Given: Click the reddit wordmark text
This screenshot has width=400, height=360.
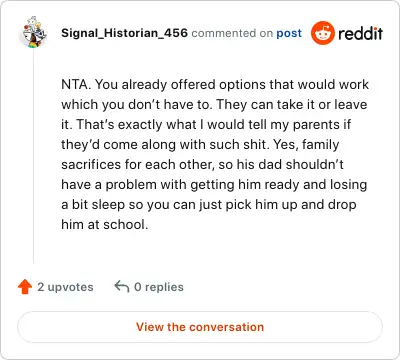Looking at the screenshot, I should (x=360, y=33).
